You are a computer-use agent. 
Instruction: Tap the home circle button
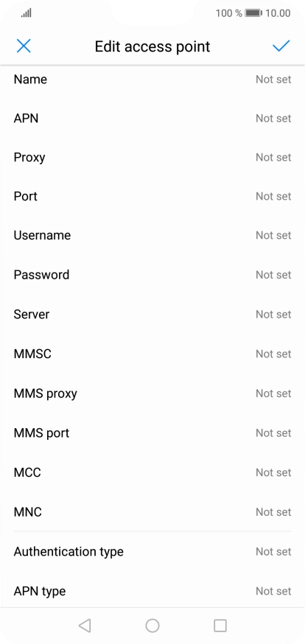152,626
